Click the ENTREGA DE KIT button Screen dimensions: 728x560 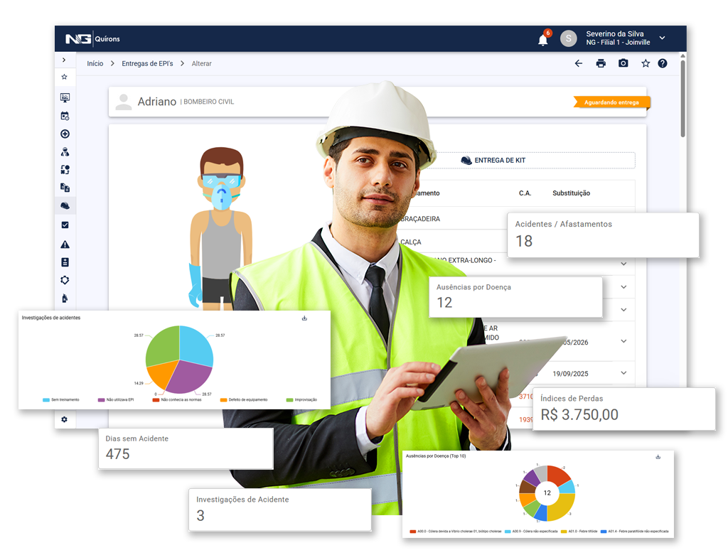click(x=493, y=161)
